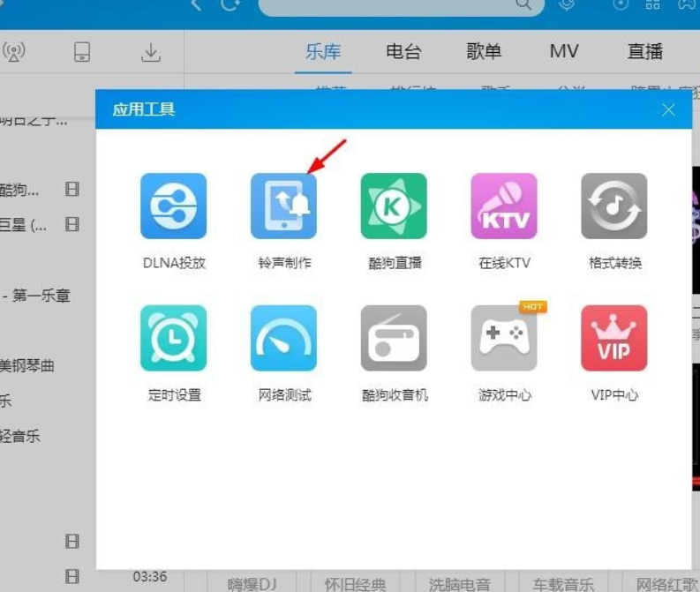This screenshot has height=592, width=700.
Task: Switch to the 电台 tab
Action: 403,51
